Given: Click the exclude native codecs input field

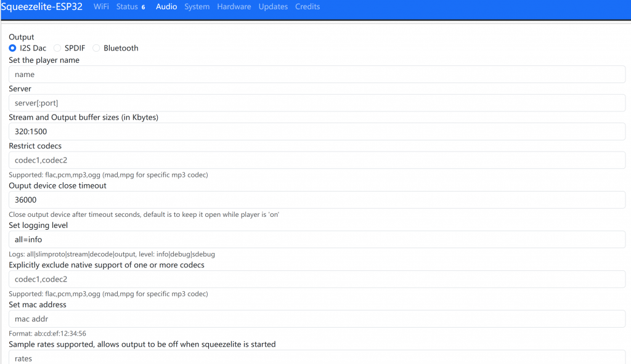Looking at the screenshot, I should pyautogui.click(x=317, y=279).
